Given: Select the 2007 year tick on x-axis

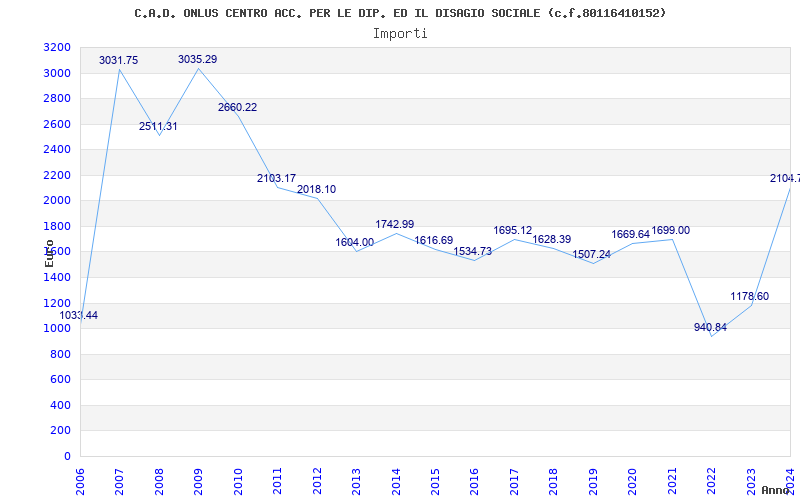Looking at the screenshot, I should point(120,478).
